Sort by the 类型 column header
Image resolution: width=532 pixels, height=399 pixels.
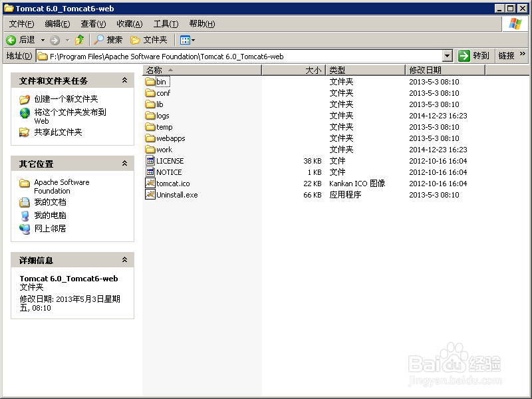pyautogui.click(x=366, y=70)
